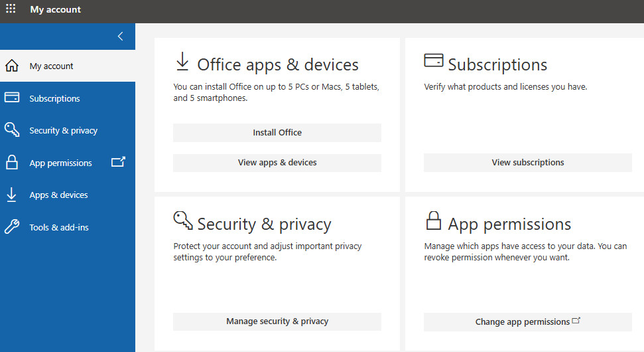Click the key icon in Security & privacy card heading

(183, 220)
